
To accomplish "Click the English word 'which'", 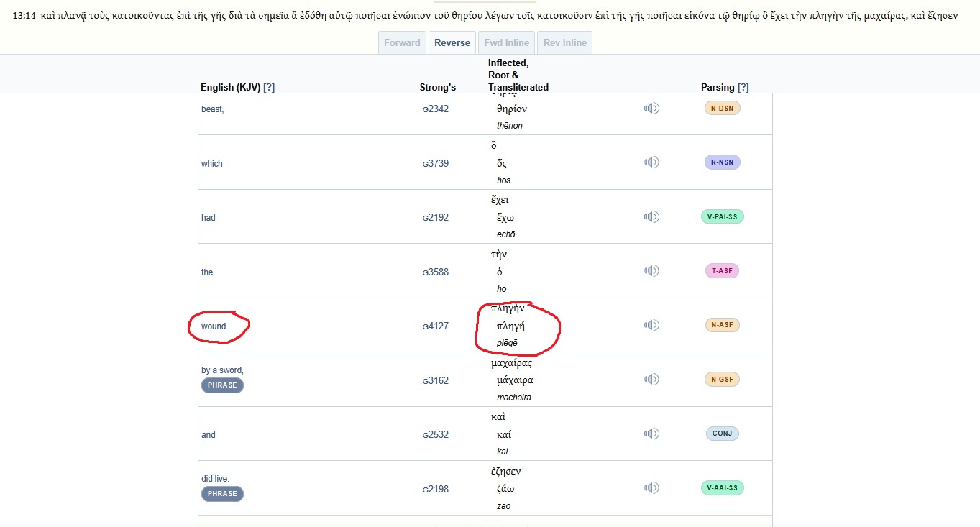I will coord(212,164).
